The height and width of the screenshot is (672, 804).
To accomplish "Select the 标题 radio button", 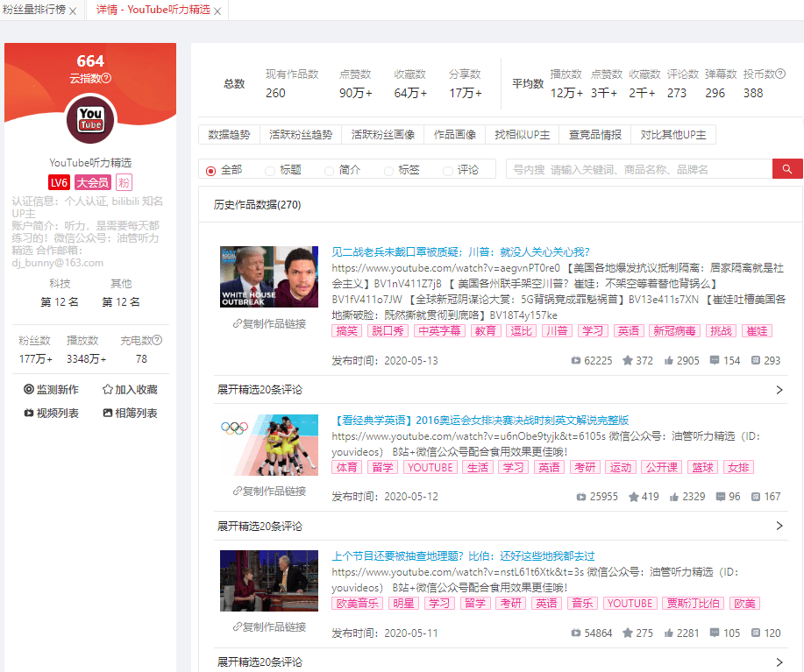I will (270, 171).
